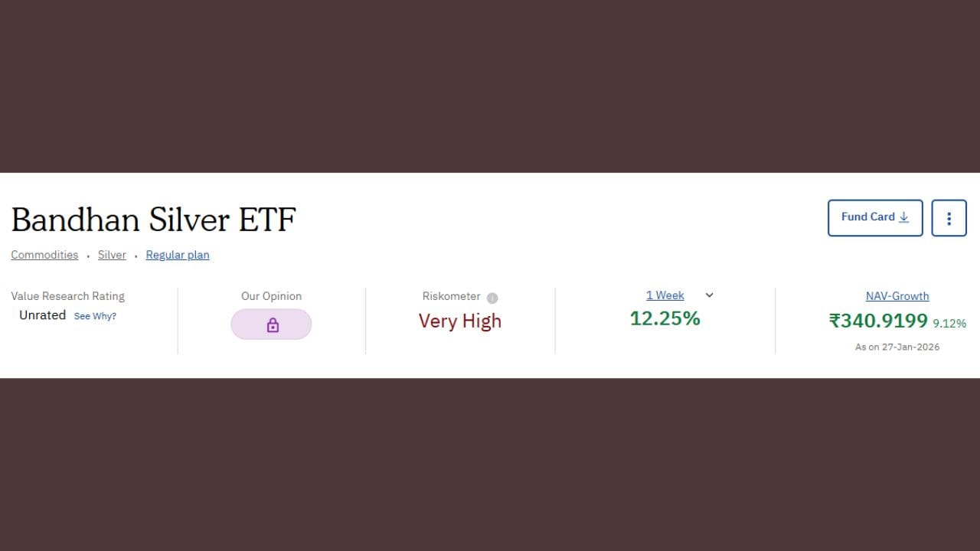Viewport: 980px width, 551px height.
Task: Click the NAV-Growth link
Action: 897,295
